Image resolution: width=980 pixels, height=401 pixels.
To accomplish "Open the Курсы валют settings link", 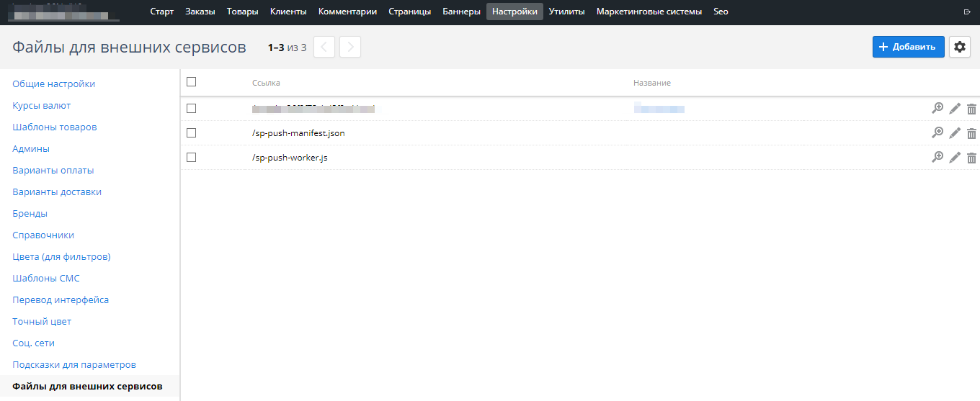I will 42,105.
